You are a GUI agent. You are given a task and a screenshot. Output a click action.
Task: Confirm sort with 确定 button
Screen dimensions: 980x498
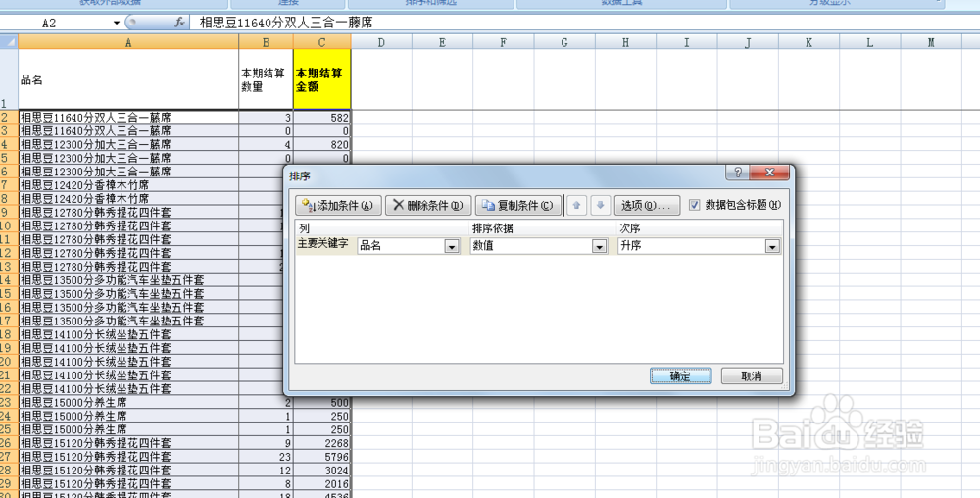click(x=681, y=376)
